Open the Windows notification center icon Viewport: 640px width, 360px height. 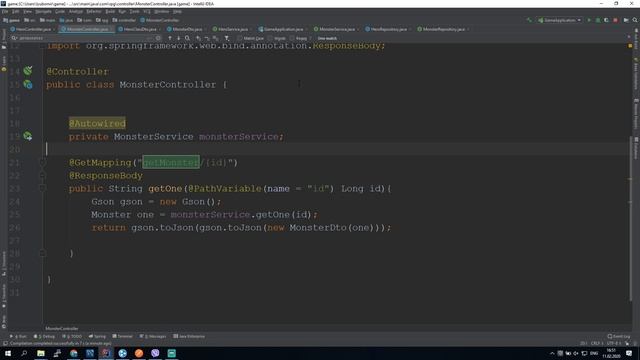629,353
